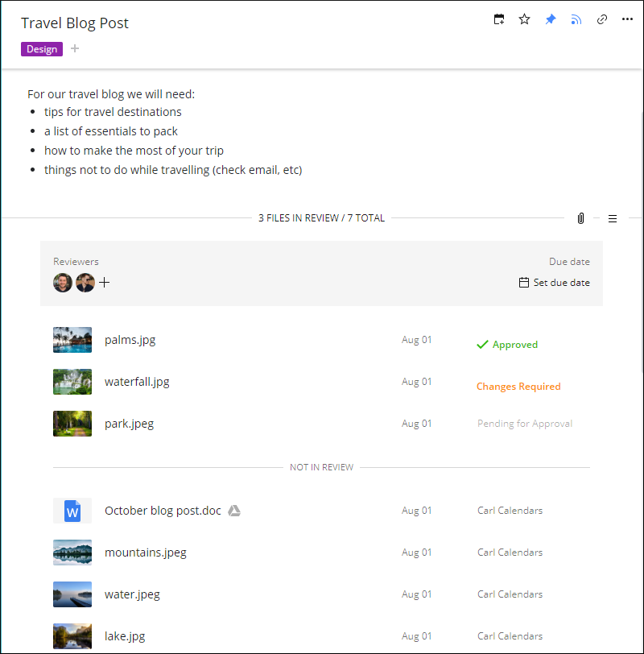Click Set due date
The width and height of the screenshot is (644, 654).
[555, 283]
